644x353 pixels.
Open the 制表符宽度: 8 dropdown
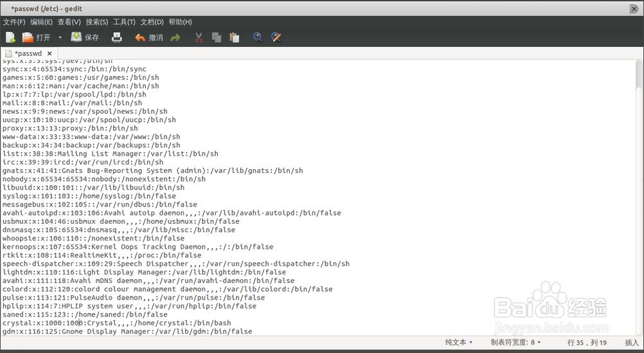515,342
